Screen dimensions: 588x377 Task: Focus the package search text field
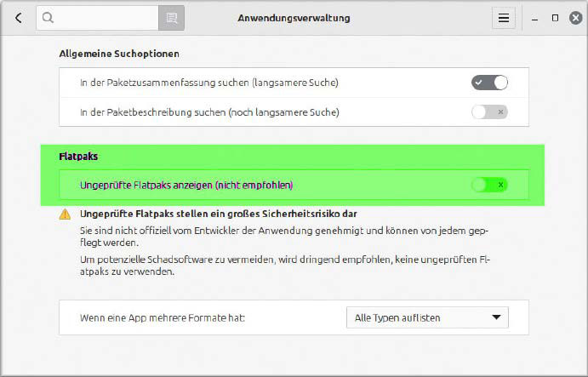[x=98, y=18]
